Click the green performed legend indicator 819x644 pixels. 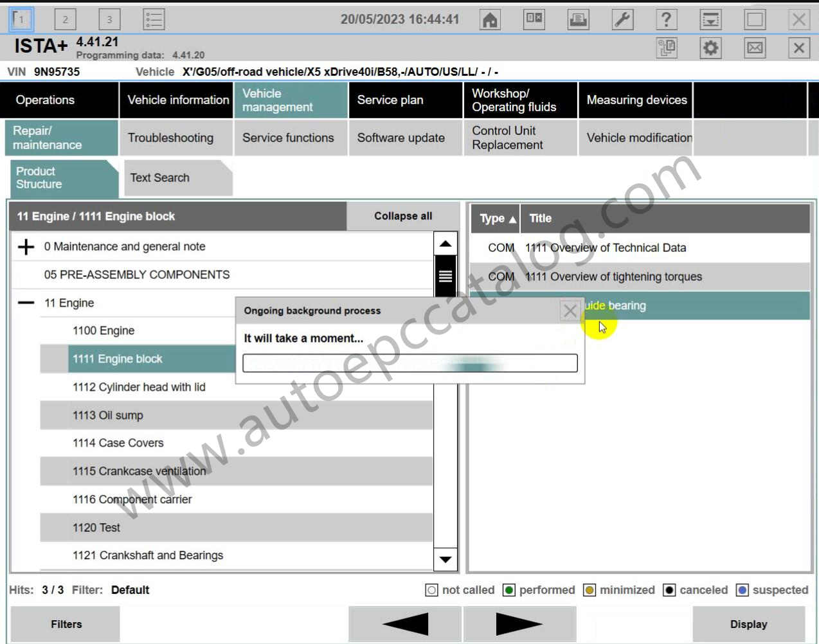[509, 590]
